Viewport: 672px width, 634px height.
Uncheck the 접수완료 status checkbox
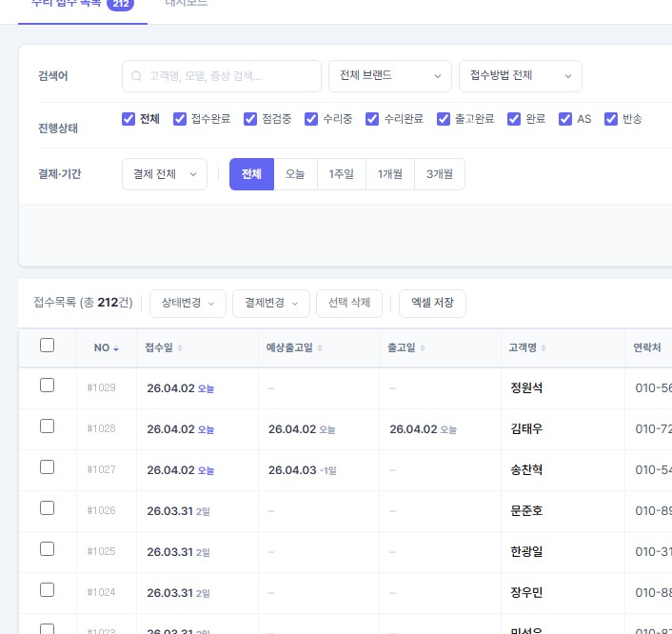point(180,119)
